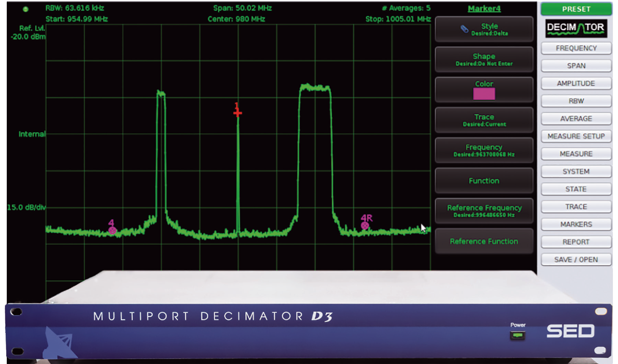Select red marker 1 on the trace
Screen dimensions: 618x364
coord(238,113)
